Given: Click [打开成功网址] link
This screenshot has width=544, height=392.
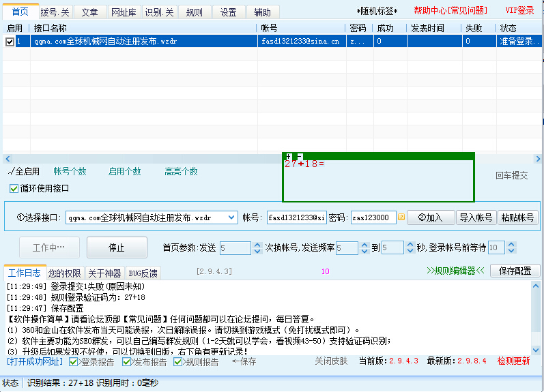Looking at the screenshot, I should [x=35, y=361].
